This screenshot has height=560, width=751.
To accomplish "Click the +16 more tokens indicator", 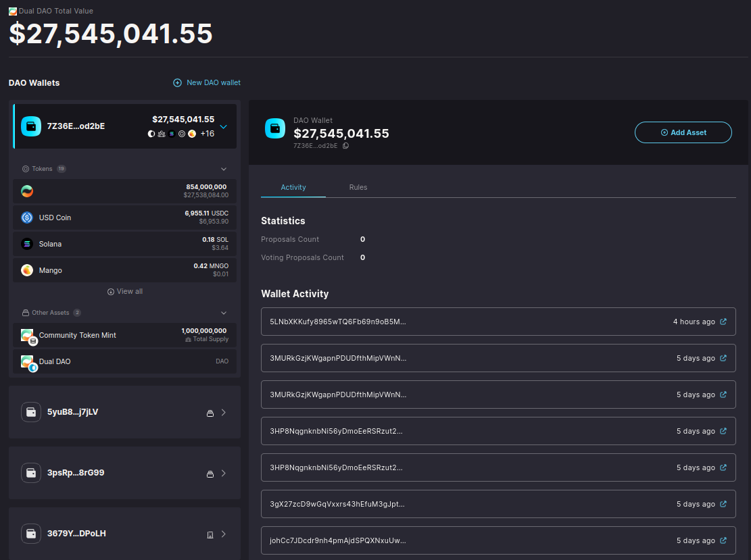I will click(x=207, y=134).
